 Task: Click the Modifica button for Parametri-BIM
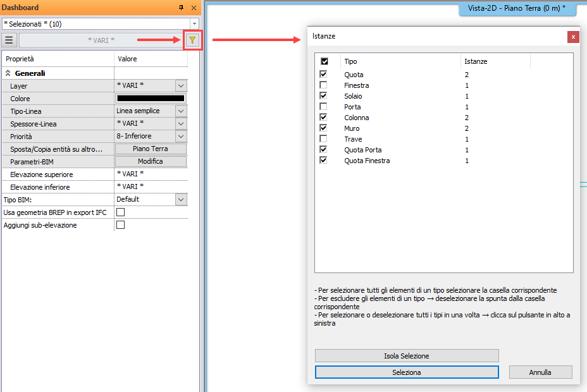point(151,162)
